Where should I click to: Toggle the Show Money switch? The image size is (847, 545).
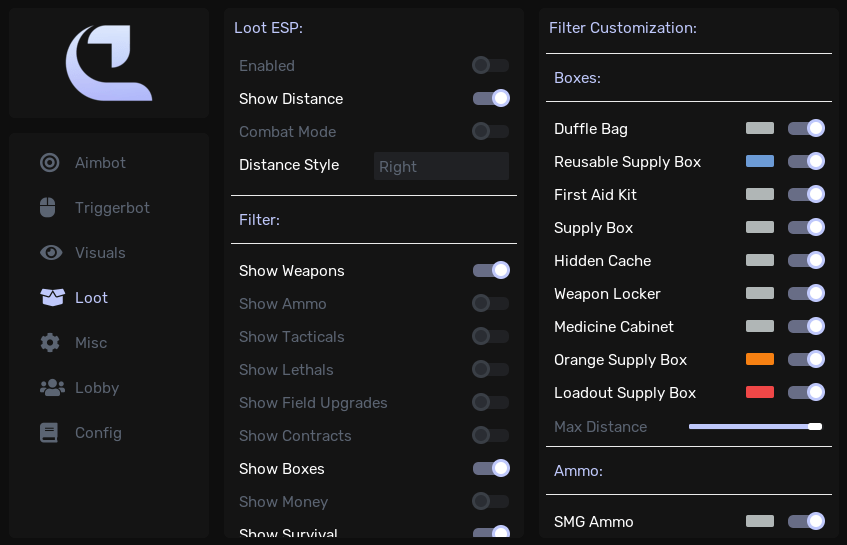pos(490,501)
